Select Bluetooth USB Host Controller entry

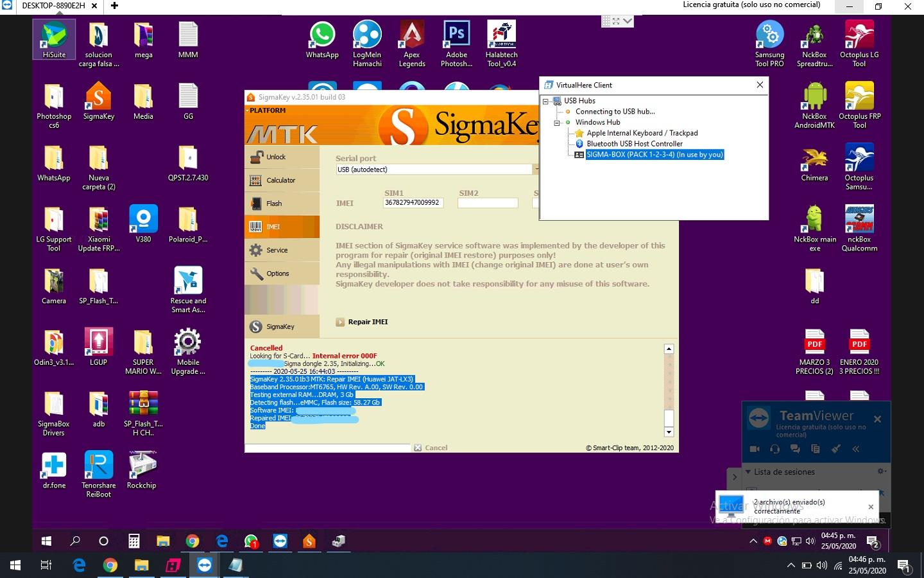coord(635,144)
